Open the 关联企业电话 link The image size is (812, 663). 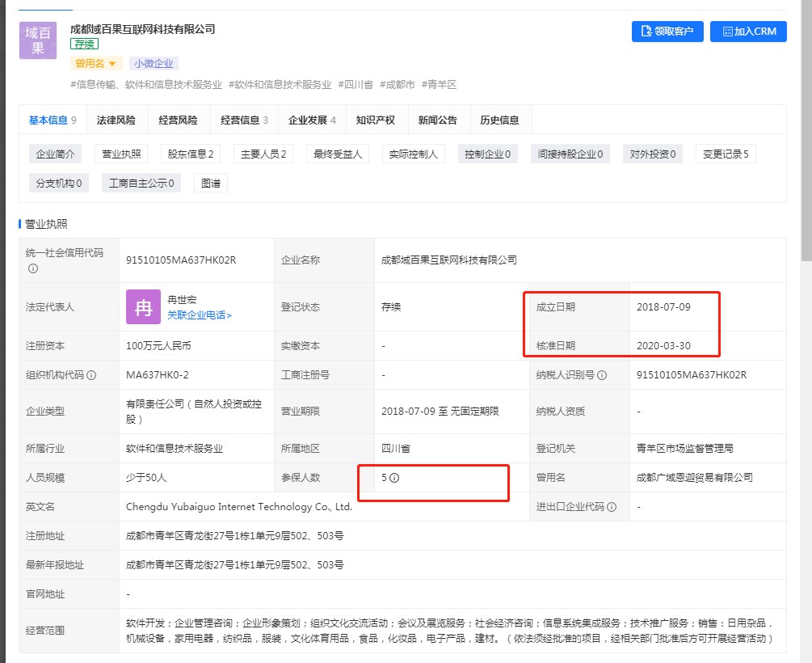click(x=199, y=315)
